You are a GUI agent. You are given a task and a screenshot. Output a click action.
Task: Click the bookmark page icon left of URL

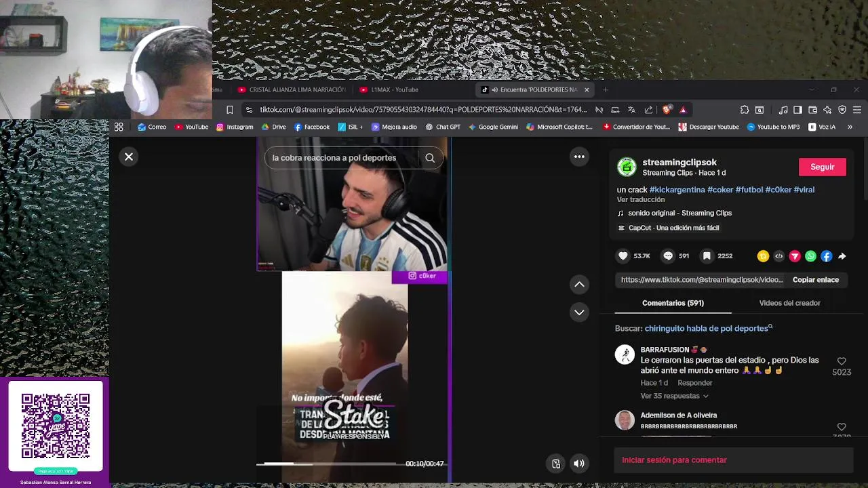pos(230,110)
